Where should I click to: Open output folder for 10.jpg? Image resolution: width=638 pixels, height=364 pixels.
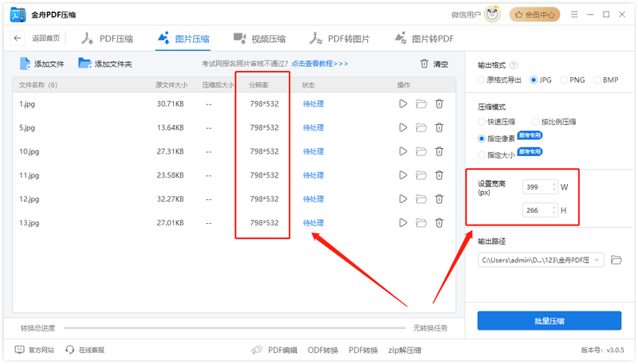[x=421, y=151]
